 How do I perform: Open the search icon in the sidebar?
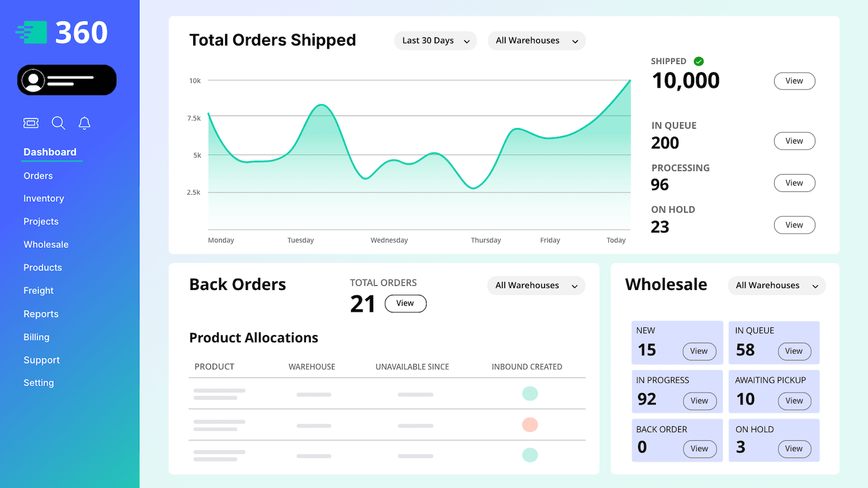coord(58,123)
